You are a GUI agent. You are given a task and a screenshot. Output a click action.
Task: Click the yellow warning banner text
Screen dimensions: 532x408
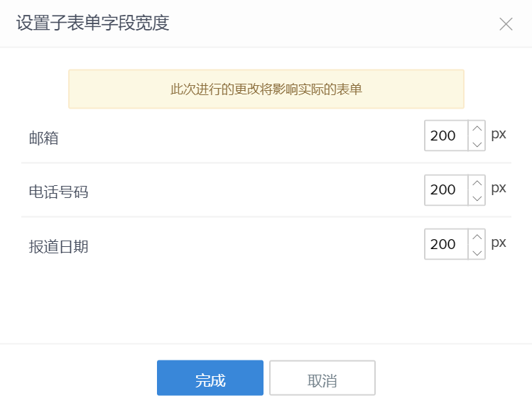tap(266, 89)
